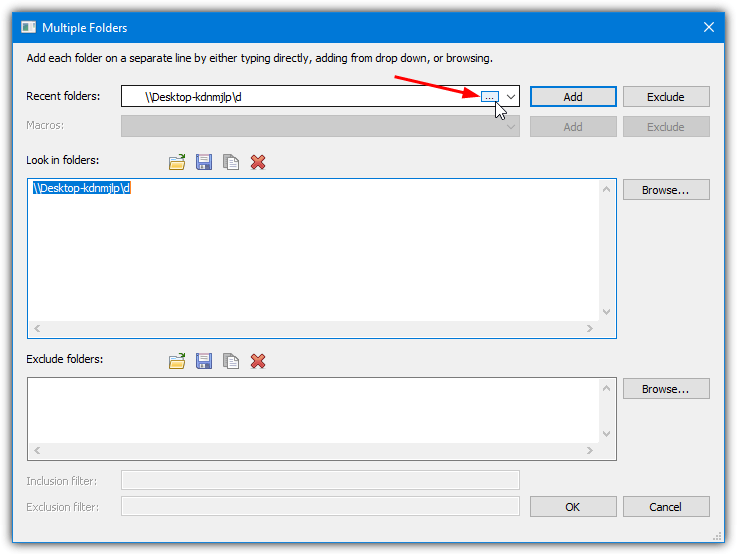Click the ellipsis browse button in Recent folders
This screenshot has height=554, width=737.
point(489,97)
